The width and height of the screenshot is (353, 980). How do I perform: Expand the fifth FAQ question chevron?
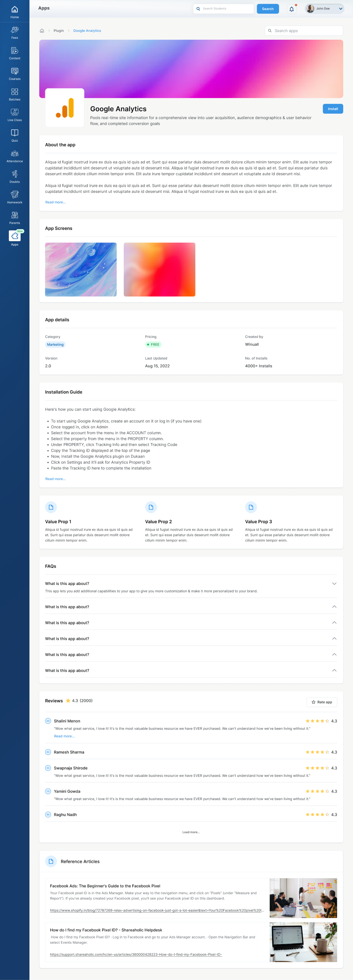pos(334,654)
